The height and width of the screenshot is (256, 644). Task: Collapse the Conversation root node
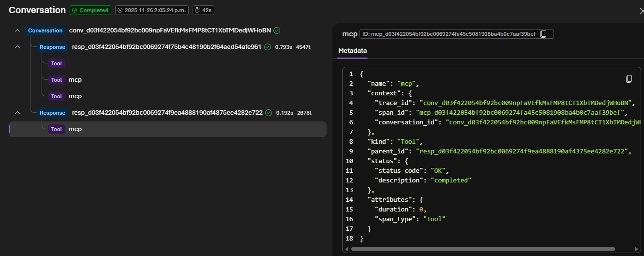click(x=17, y=30)
